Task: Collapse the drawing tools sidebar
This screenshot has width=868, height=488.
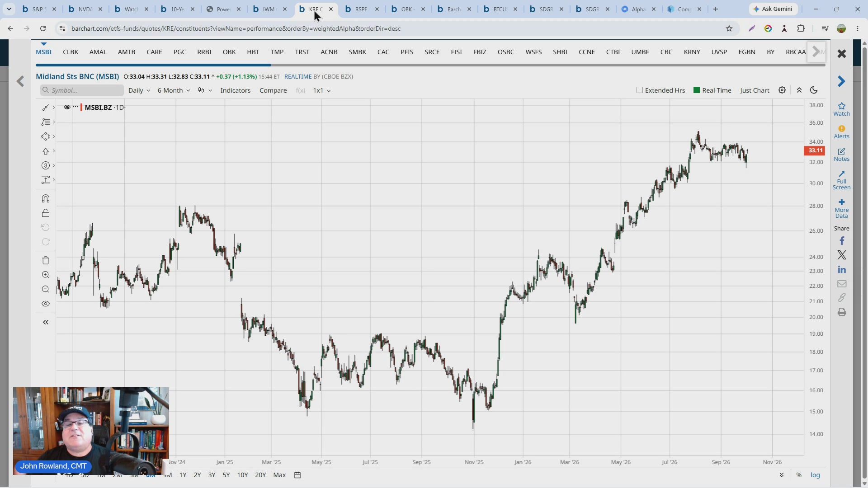Action: pos(45,322)
